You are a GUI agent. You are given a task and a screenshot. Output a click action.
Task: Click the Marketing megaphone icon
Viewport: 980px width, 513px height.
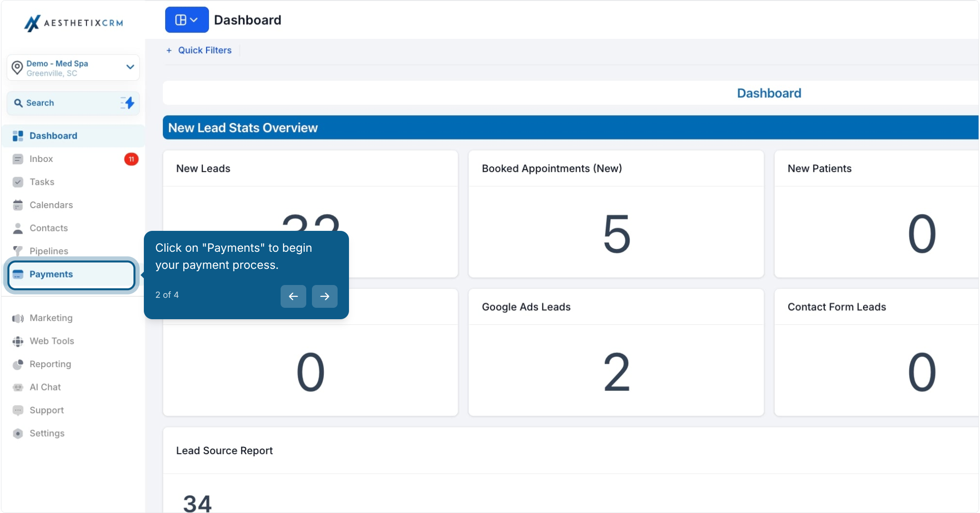[x=18, y=318]
